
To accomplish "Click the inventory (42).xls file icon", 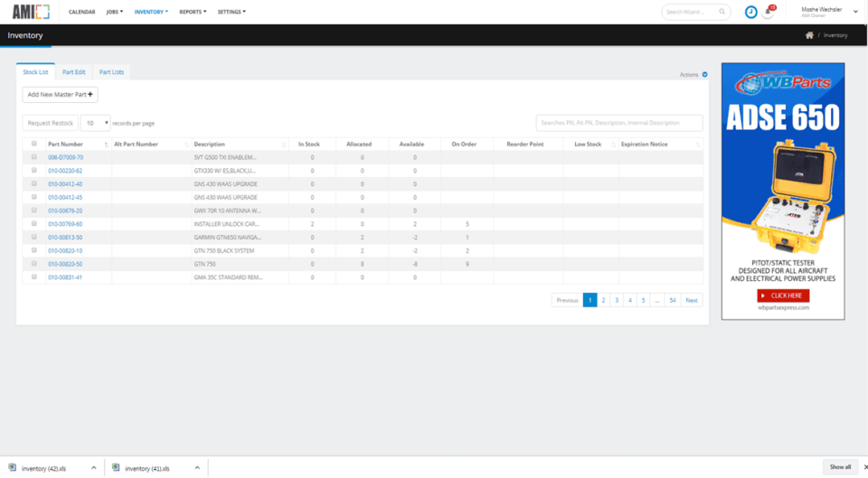I will (12, 467).
